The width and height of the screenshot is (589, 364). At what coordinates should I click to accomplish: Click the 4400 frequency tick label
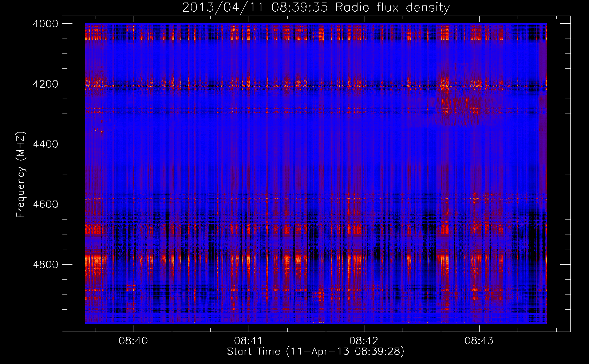(x=46, y=144)
